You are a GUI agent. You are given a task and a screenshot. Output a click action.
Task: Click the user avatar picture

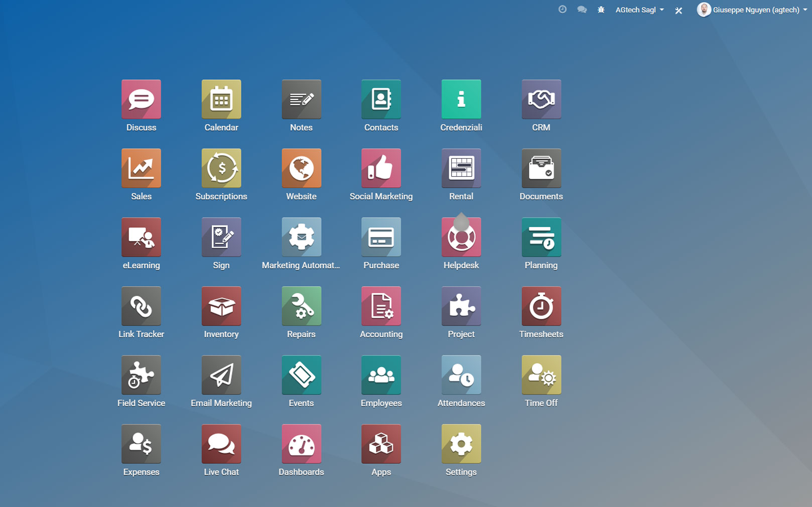point(704,10)
